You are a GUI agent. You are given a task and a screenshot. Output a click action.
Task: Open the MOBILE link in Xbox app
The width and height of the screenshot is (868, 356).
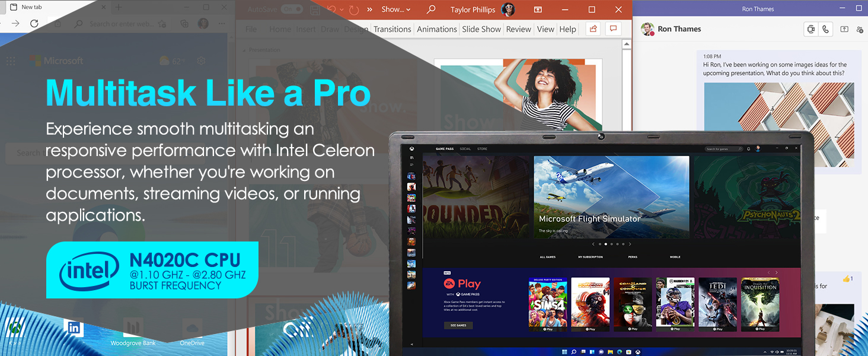(675, 257)
